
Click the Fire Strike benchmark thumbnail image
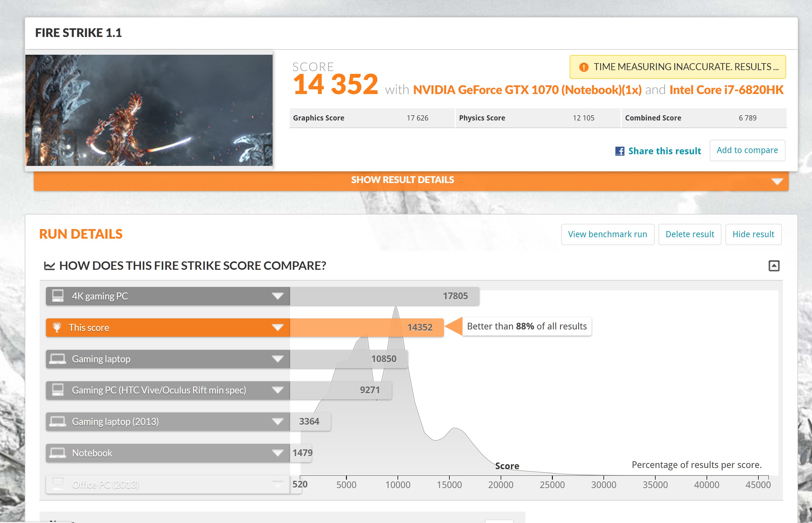[149, 110]
